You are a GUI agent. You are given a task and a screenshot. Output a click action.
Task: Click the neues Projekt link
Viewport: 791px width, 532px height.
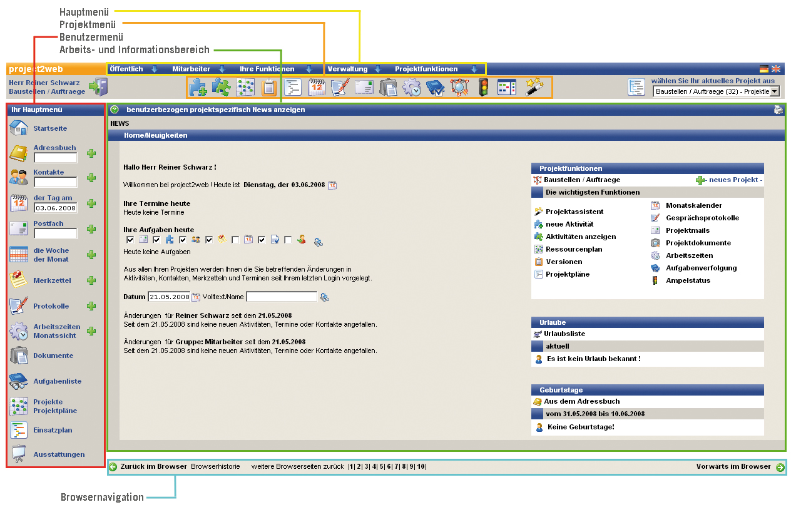733,180
